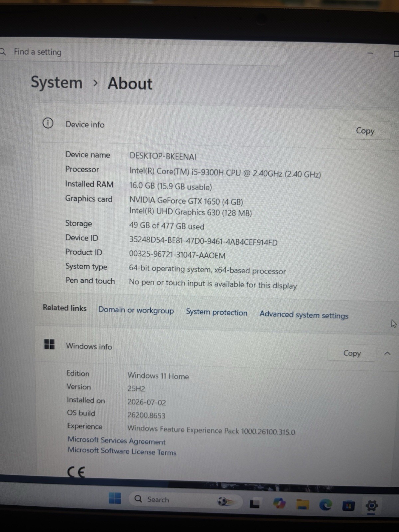The width and height of the screenshot is (399, 532).
Task: Click the About page heading
Action: tap(130, 83)
